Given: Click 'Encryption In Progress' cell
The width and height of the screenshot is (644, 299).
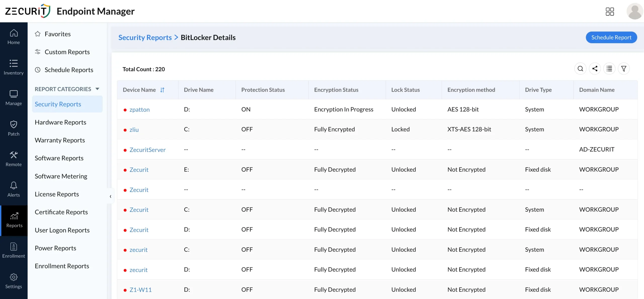Looking at the screenshot, I should 343,109.
